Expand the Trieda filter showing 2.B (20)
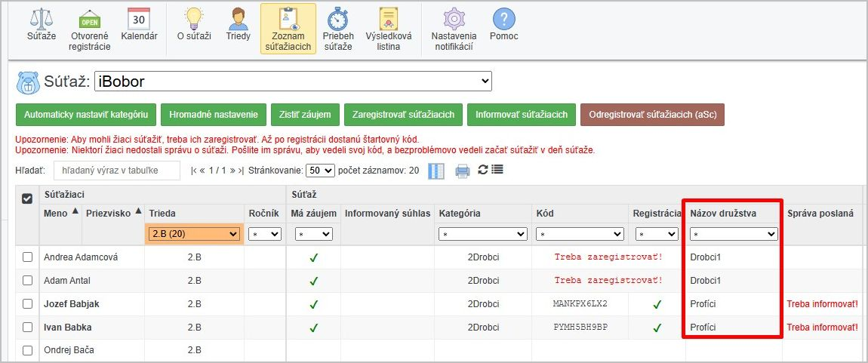 pos(195,235)
